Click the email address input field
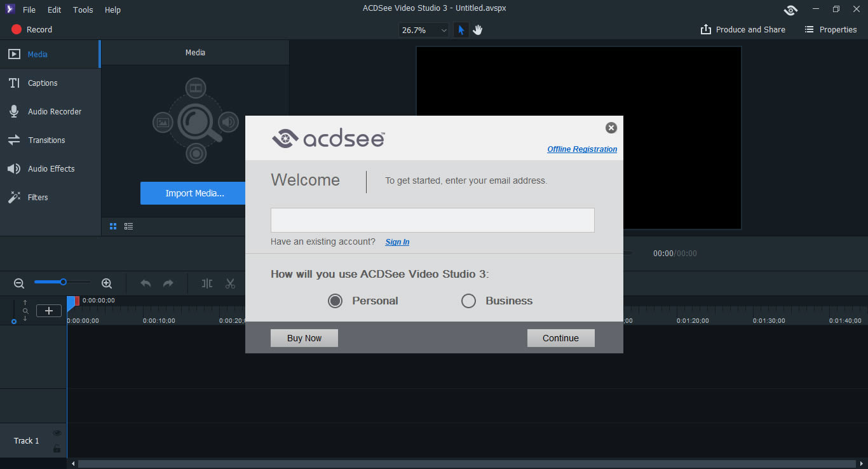Viewport: 868px width, 469px height. click(432, 220)
